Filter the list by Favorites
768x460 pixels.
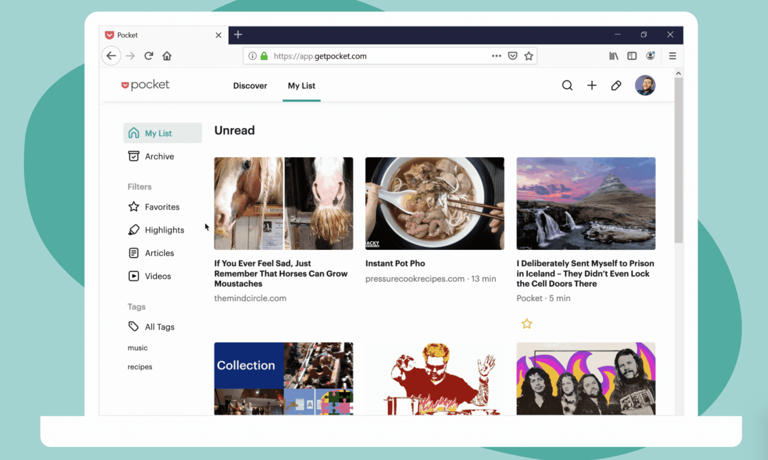pos(161,207)
